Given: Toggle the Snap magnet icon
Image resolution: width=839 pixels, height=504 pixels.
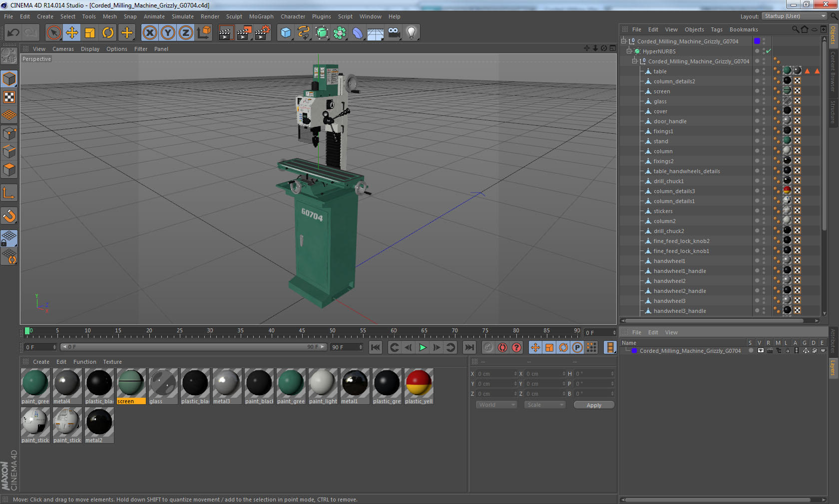Looking at the screenshot, I should point(9,216).
